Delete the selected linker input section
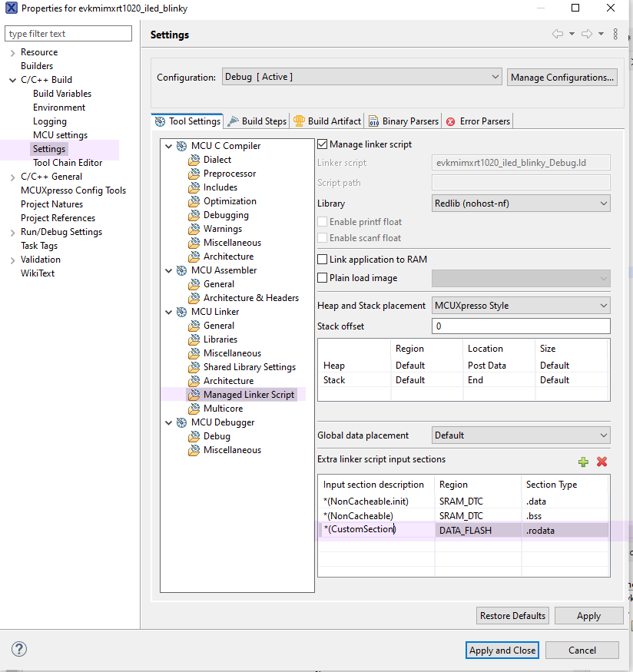Screen dimensions: 633x672 (x=602, y=462)
